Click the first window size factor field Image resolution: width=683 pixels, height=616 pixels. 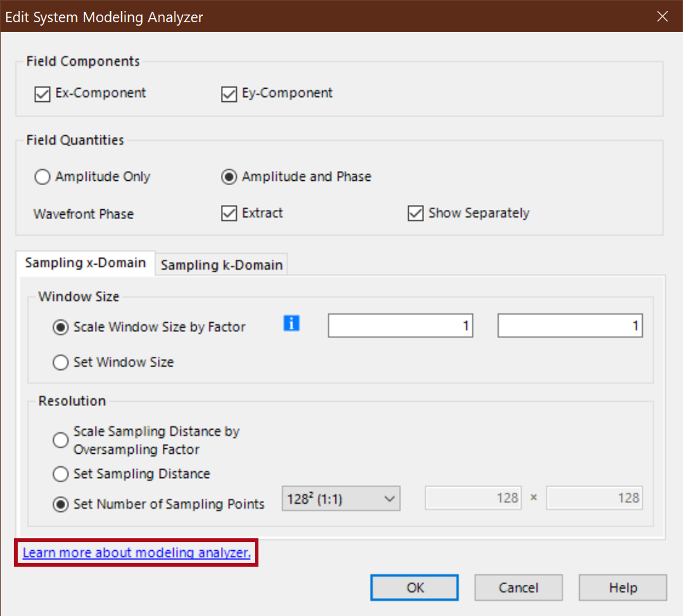click(x=401, y=325)
